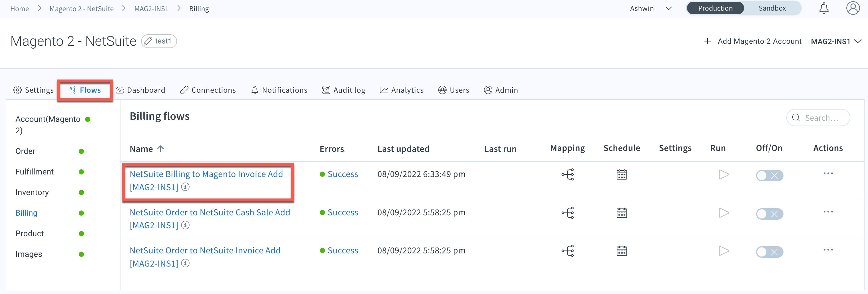The image size is (868, 294).
Task: Select Fulfillment flow group in sidebar
Action: pos(34,172)
